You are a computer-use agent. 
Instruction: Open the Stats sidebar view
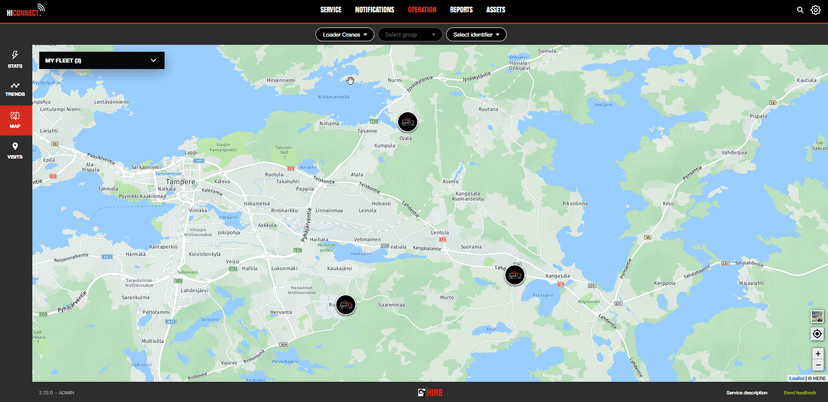(15, 59)
